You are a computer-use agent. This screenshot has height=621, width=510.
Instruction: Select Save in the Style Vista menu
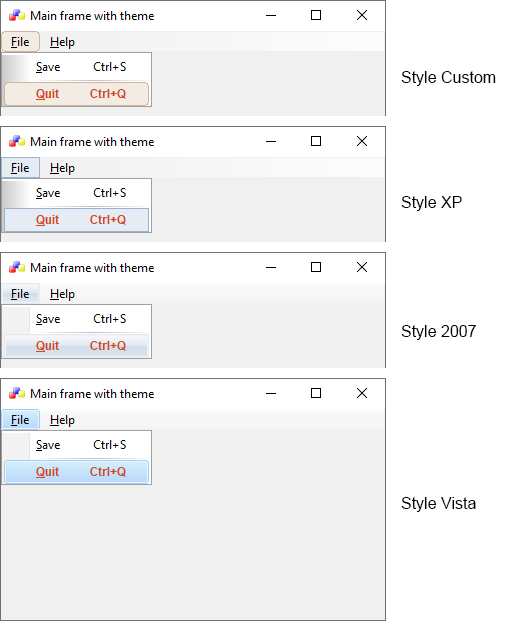[x=76, y=445]
